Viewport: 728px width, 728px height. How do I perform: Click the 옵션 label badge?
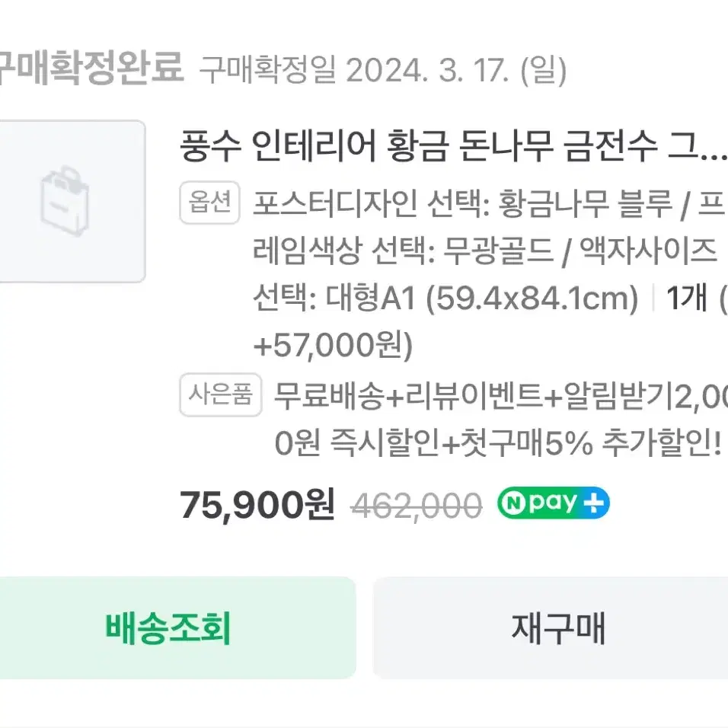point(209,203)
